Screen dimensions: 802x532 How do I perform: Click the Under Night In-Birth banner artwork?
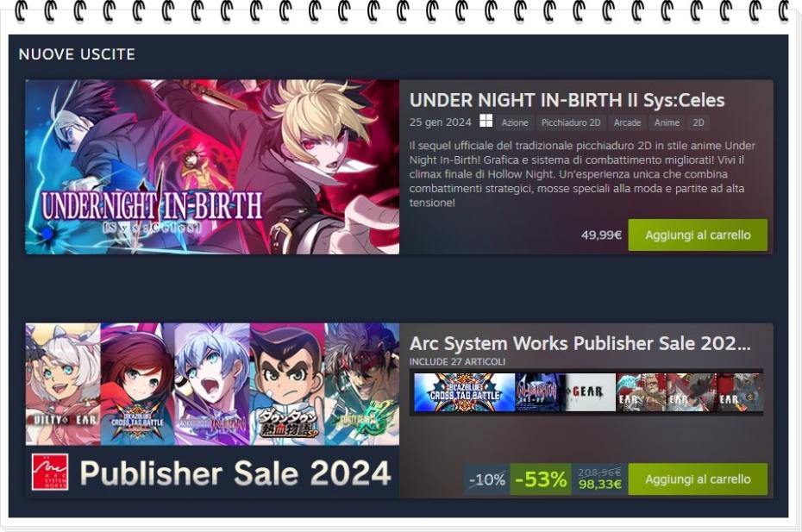212,166
